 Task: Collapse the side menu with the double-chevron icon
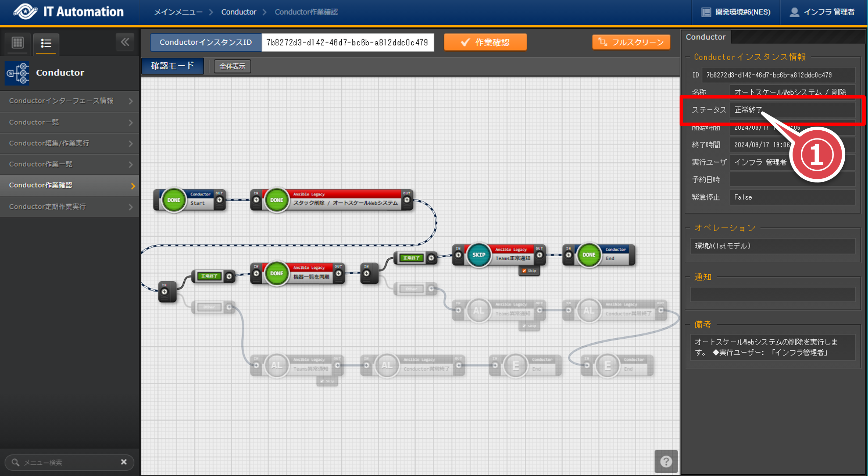125,42
